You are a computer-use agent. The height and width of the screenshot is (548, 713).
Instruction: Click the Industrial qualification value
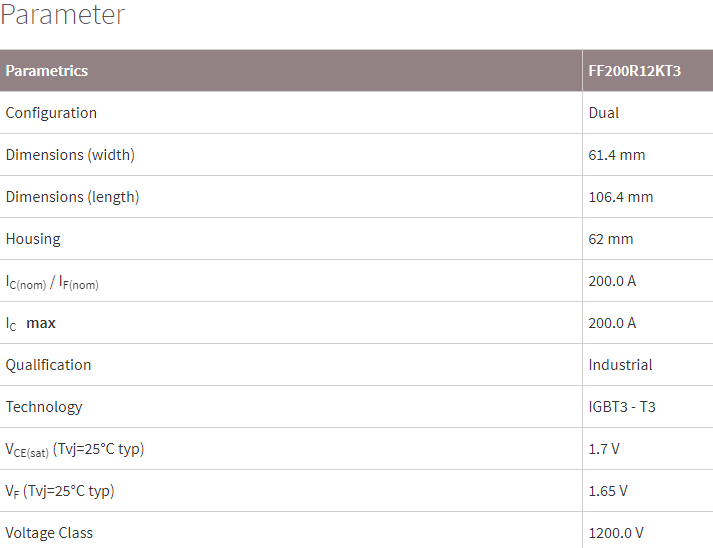point(620,365)
